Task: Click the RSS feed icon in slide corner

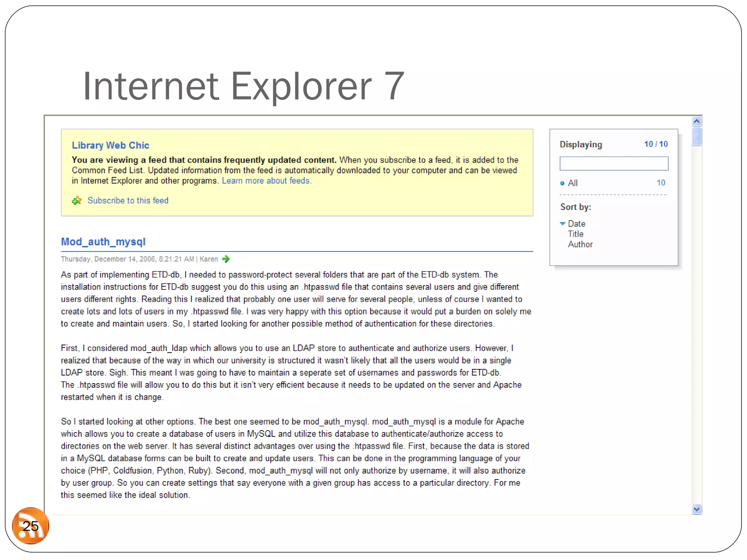Action: click(31, 525)
